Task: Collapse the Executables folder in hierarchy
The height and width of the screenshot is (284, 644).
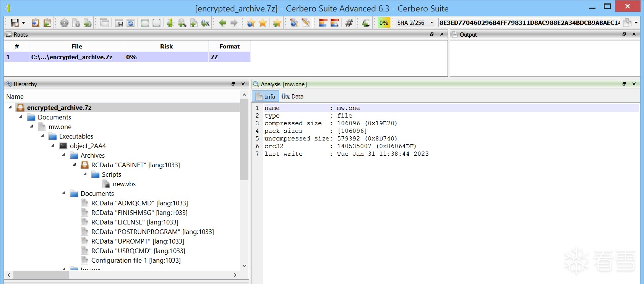Action: 42,136
